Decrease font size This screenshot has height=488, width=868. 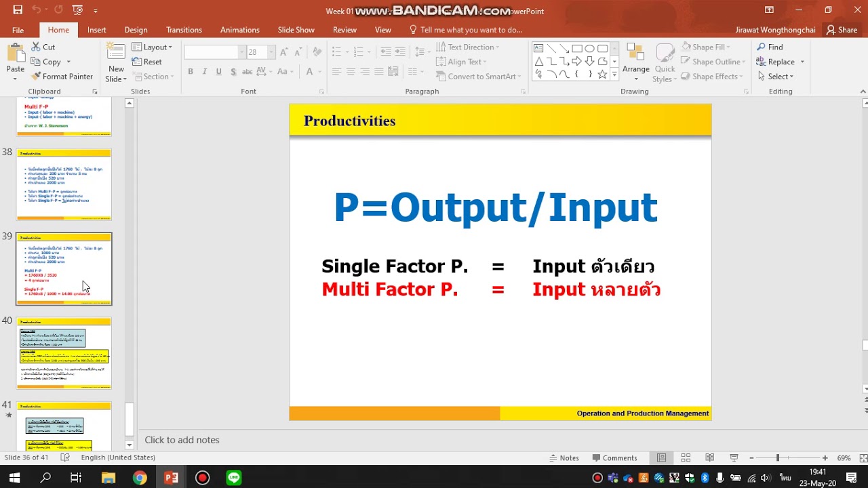pyautogui.click(x=298, y=52)
